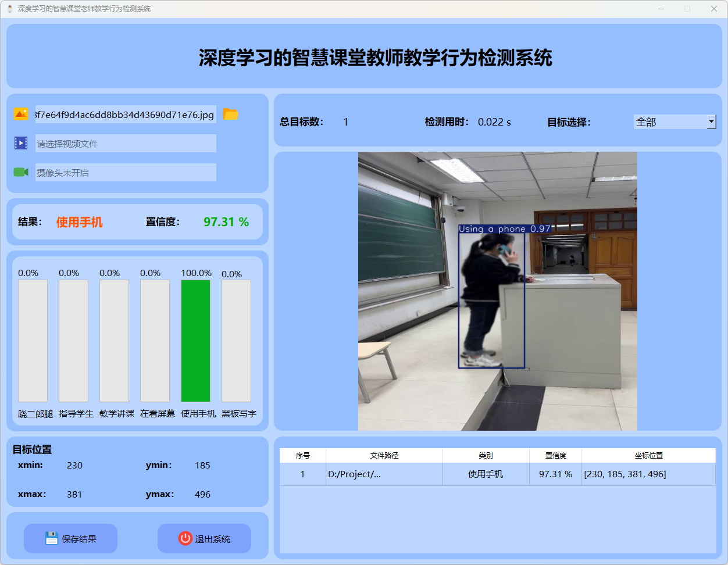The width and height of the screenshot is (728, 565).
Task: Click the image file path field
Action: coord(125,115)
